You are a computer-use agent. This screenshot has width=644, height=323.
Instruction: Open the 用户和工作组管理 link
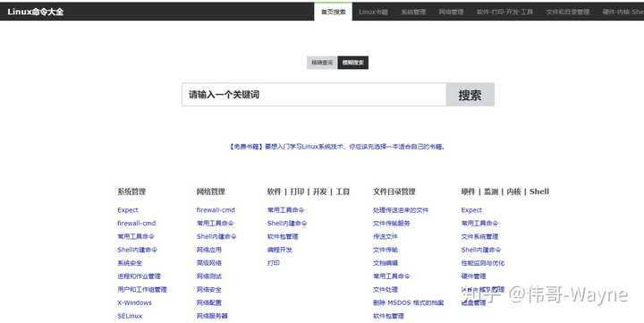pos(142,289)
